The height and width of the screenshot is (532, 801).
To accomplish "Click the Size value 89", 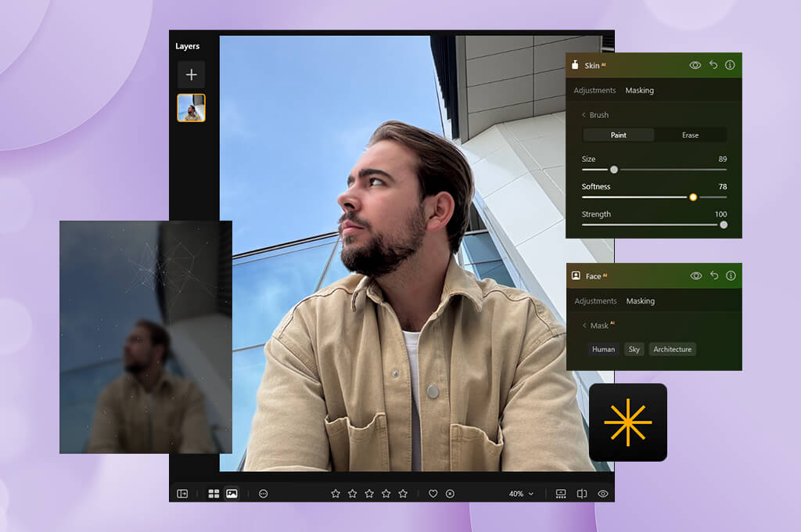I will 722,159.
